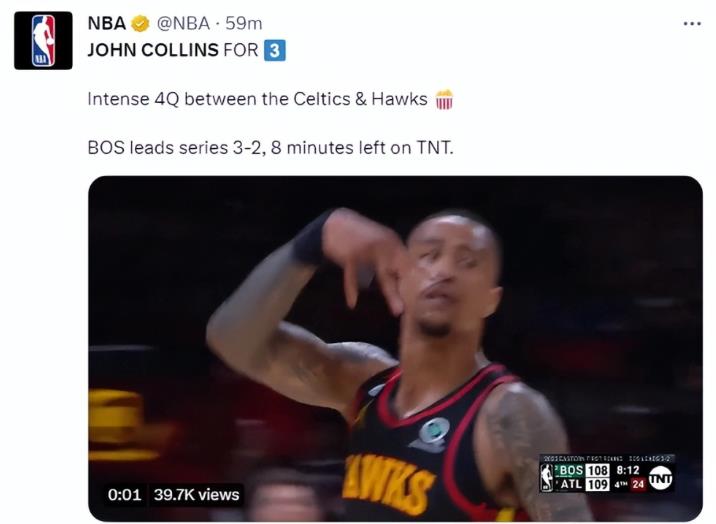Click the NBA logo in the scoreboard overlay
716x524 pixels.
tap(547, 477)
